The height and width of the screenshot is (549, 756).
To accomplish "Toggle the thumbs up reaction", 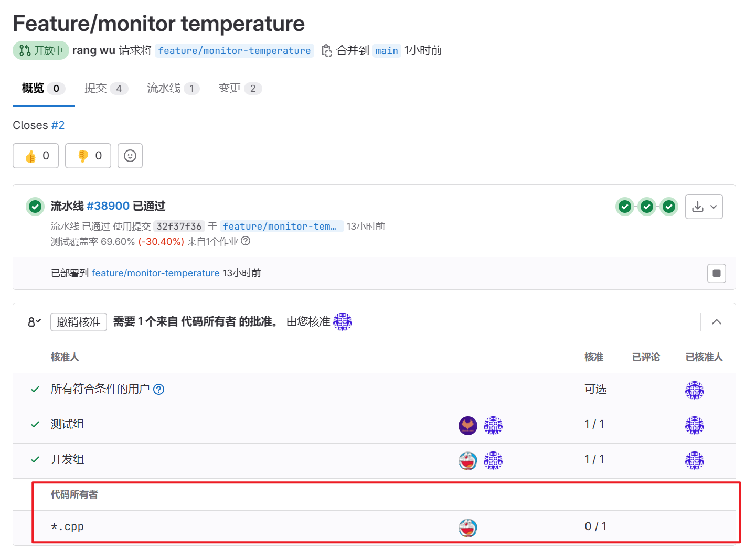I will click(x=35, y=155).
